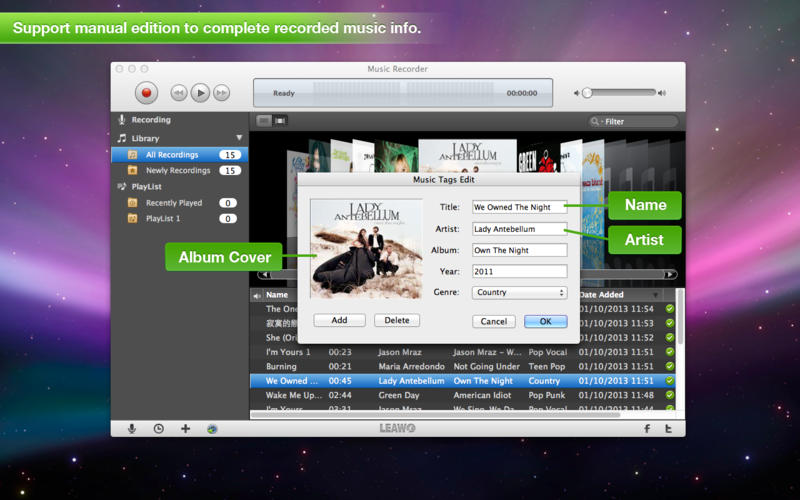Click the fast-forward next track button
This screenshot has width=800, height=500.
221,93
